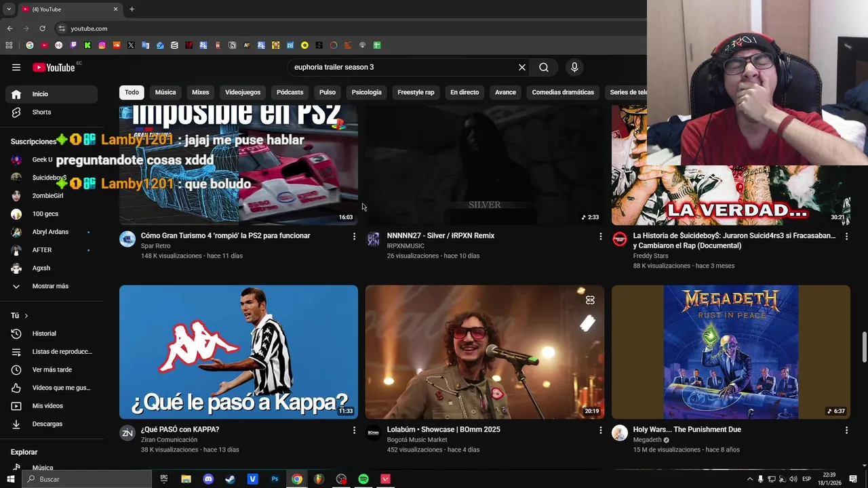Open options menu for NNNNN27 Silver video
Viewport: 868px width, 488px height.
(600, 236)
